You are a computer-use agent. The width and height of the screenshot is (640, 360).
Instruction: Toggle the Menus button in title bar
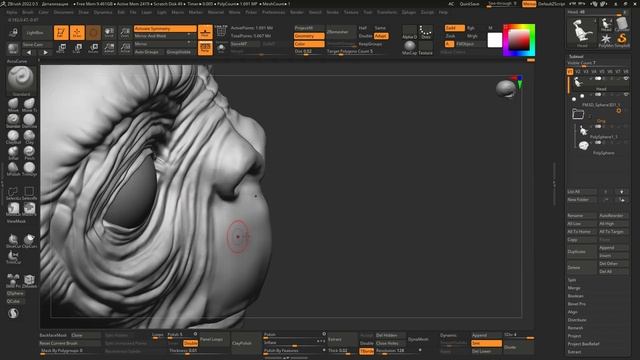point(529,4)
